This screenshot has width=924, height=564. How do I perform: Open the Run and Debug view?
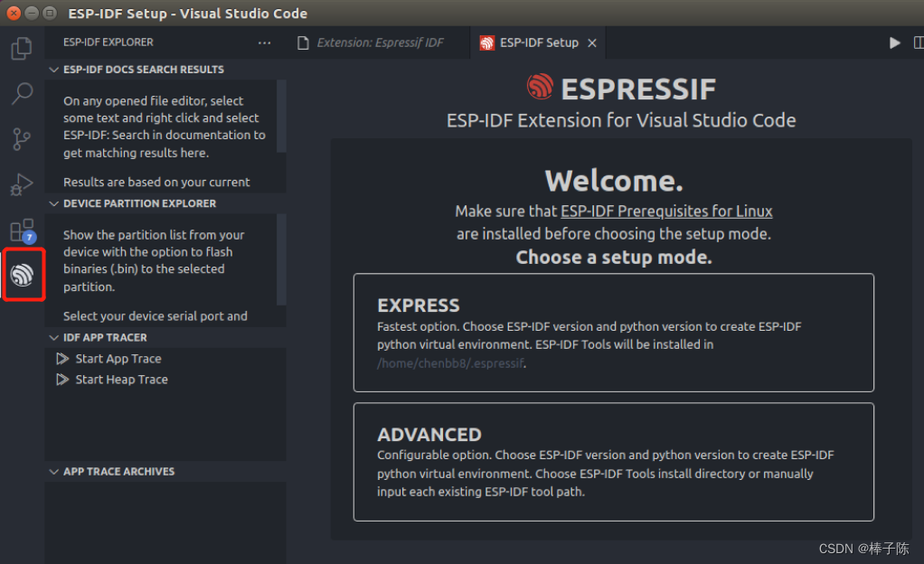[22, 184]
